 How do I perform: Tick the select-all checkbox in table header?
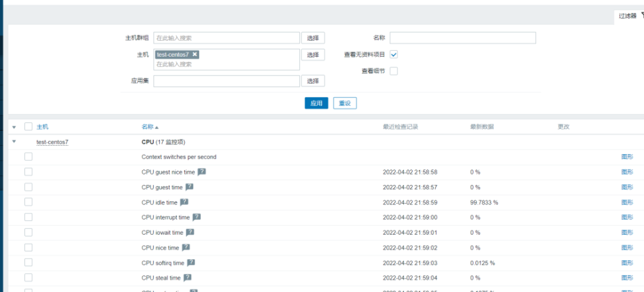28,126
